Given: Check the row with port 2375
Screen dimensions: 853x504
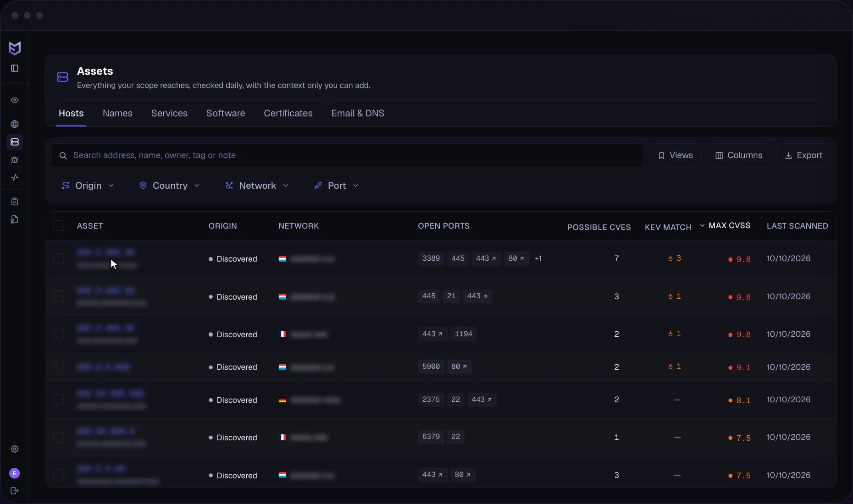Looking at the screenshot, I should pos(59,400).
